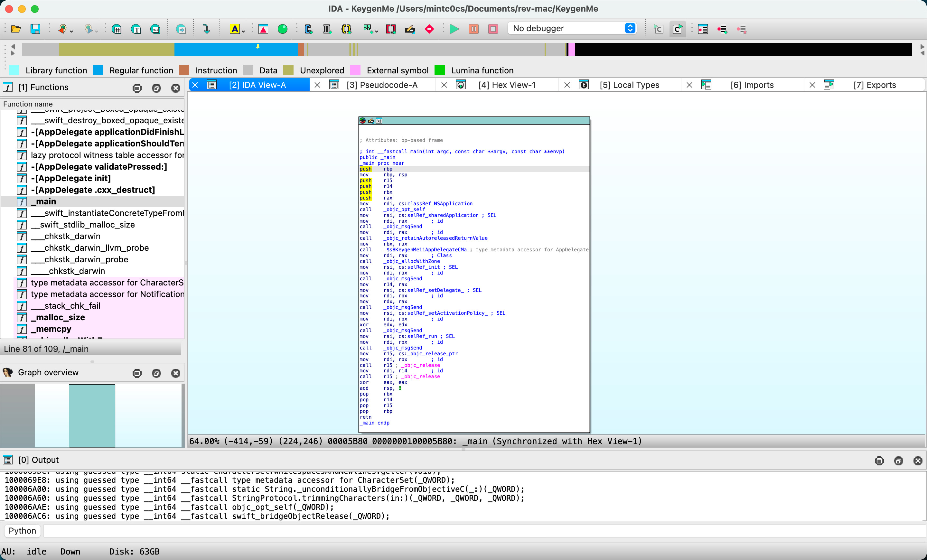Float the Graph overview panel

pos(156,373)
